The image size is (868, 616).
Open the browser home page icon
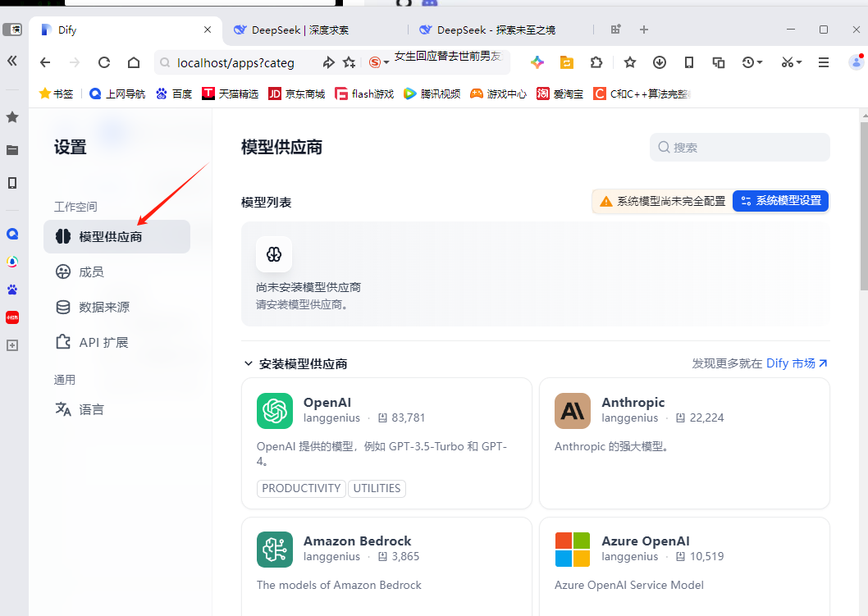point(134,62)
